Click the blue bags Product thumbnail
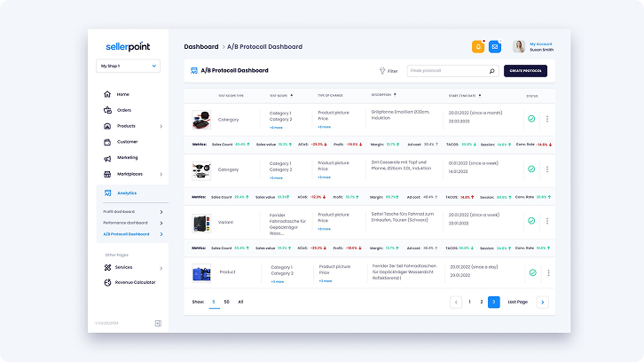 pyautogui.click(x=201, y=273)
